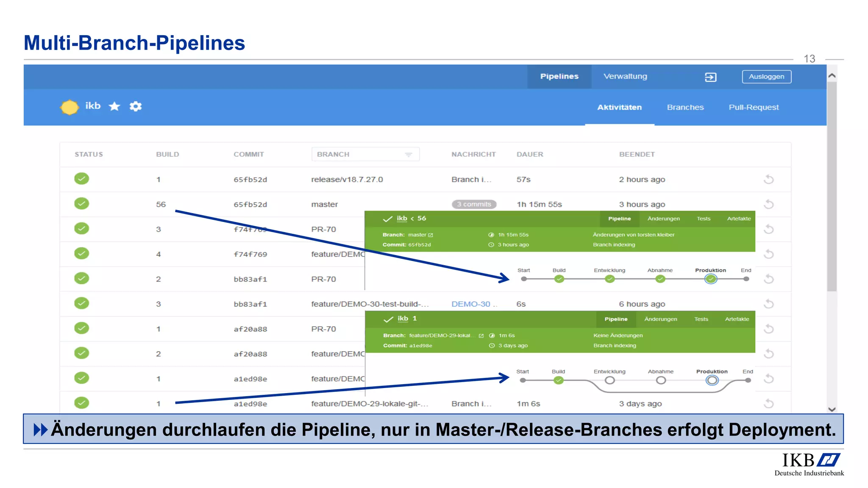Open Tests tab in run 56 panel

(704, 219)
